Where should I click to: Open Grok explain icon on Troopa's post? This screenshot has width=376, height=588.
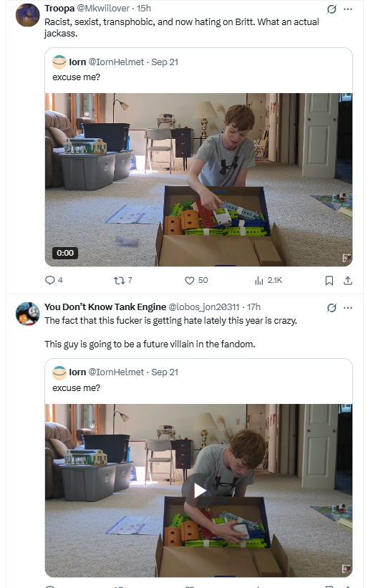click(x=332, y=9)
